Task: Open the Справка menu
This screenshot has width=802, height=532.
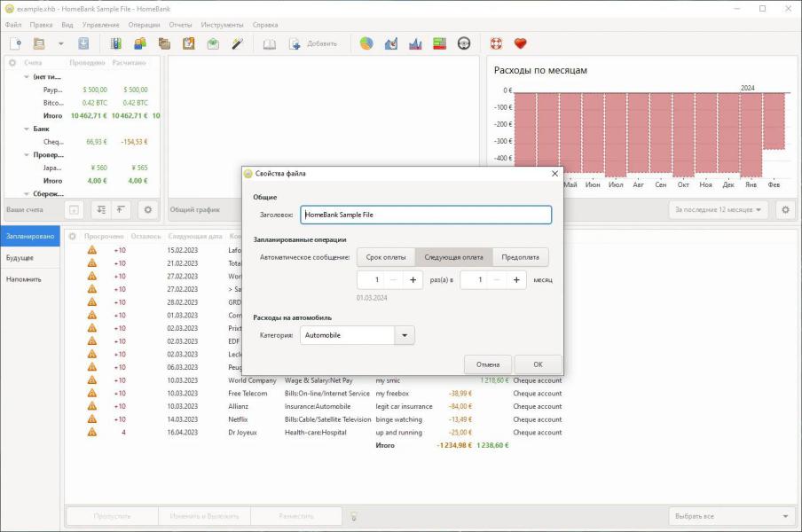Action: point(265,25)
